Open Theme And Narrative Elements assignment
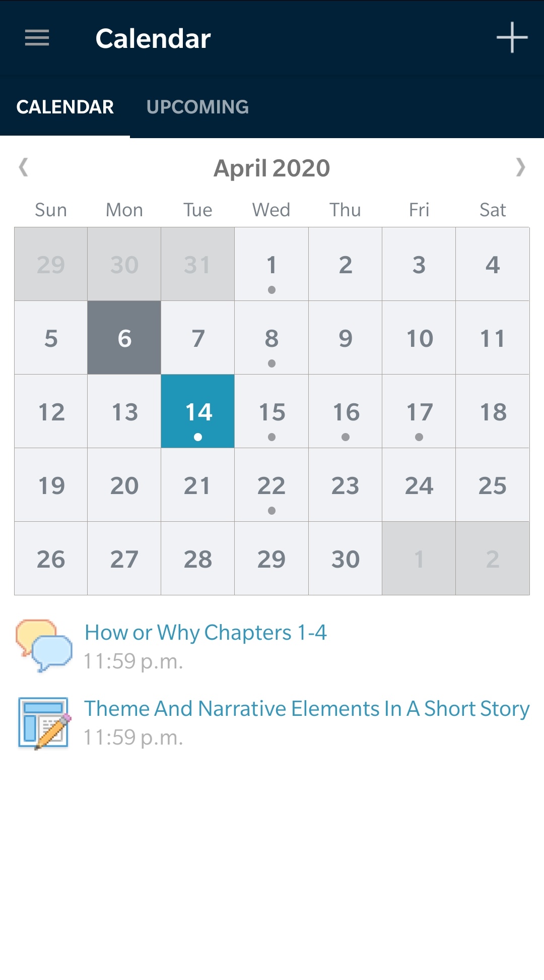Viewport: 544px width, 980px height. (306, 709)
